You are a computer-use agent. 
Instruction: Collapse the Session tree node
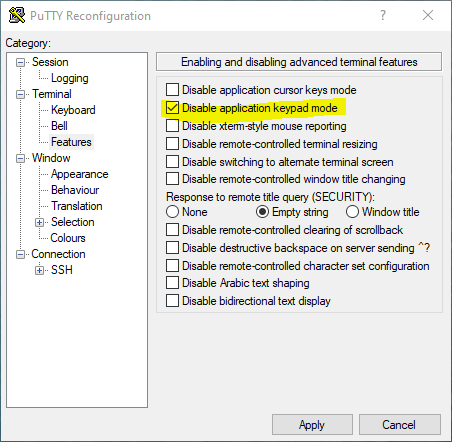pyautogui.click(x=21, y=62)
